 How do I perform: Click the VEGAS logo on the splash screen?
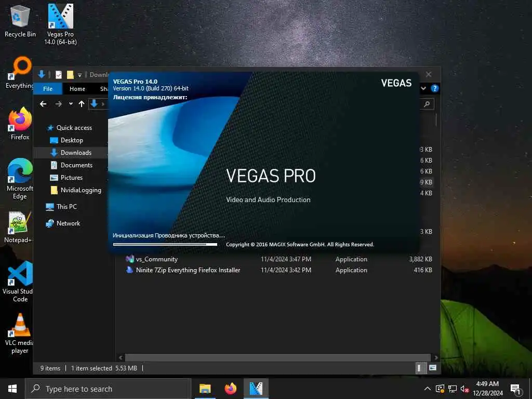pos(396,83)
